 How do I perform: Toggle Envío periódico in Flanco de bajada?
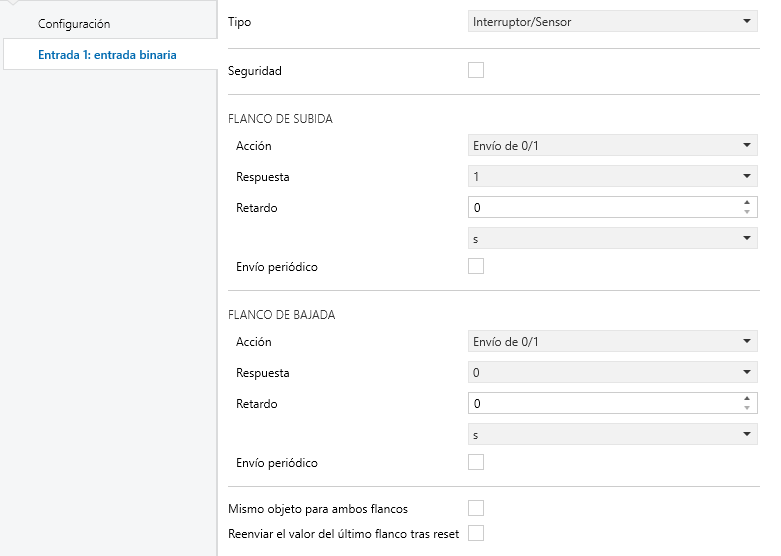(x=476, y=462)
